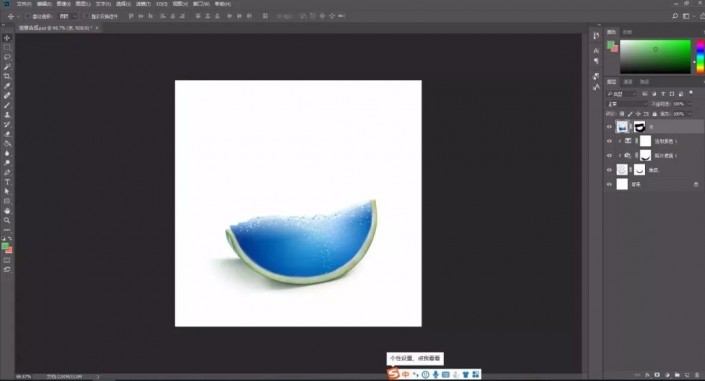Viewport: 705px width, 381px height.
Task: Pick a color in the green color field
Action: tap(655, 57)
